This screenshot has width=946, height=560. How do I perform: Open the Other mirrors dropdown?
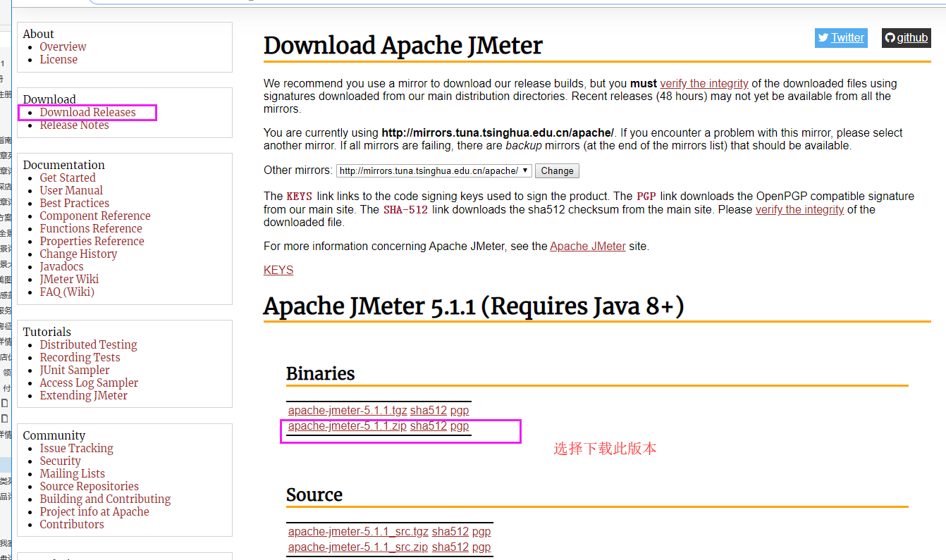tap(434, 170)
